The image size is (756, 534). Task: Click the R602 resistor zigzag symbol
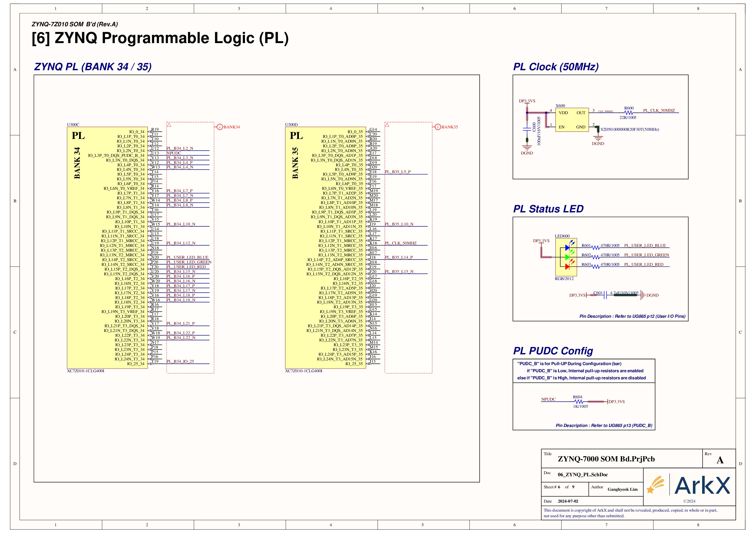click(x=596, y=257)
